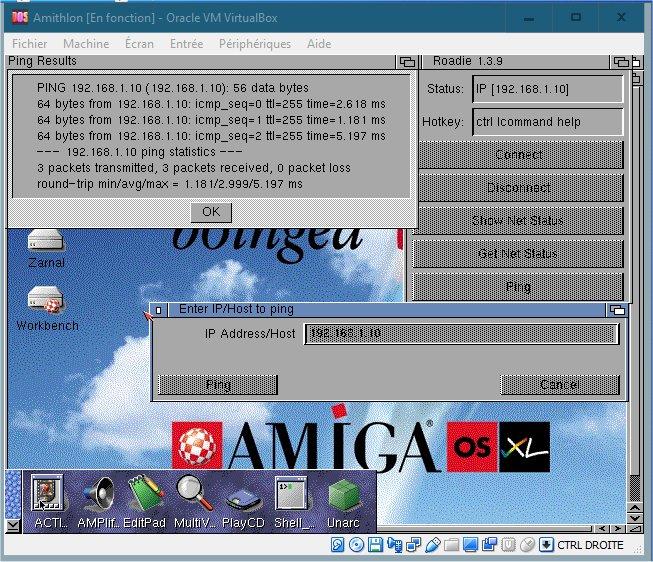
Task: Click horizontal scrollbar right arrow
Action: (618, 528)
